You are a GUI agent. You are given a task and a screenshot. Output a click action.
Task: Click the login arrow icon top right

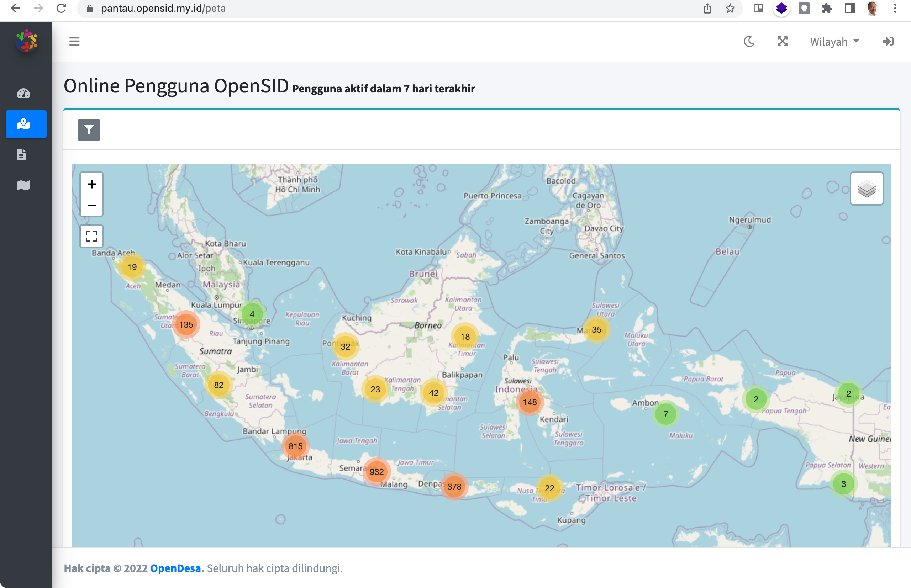point(889,41)
